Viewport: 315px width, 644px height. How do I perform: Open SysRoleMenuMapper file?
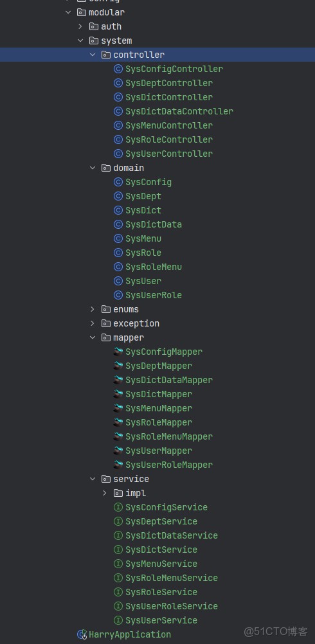pyautogui.click(x=169, y=436)
